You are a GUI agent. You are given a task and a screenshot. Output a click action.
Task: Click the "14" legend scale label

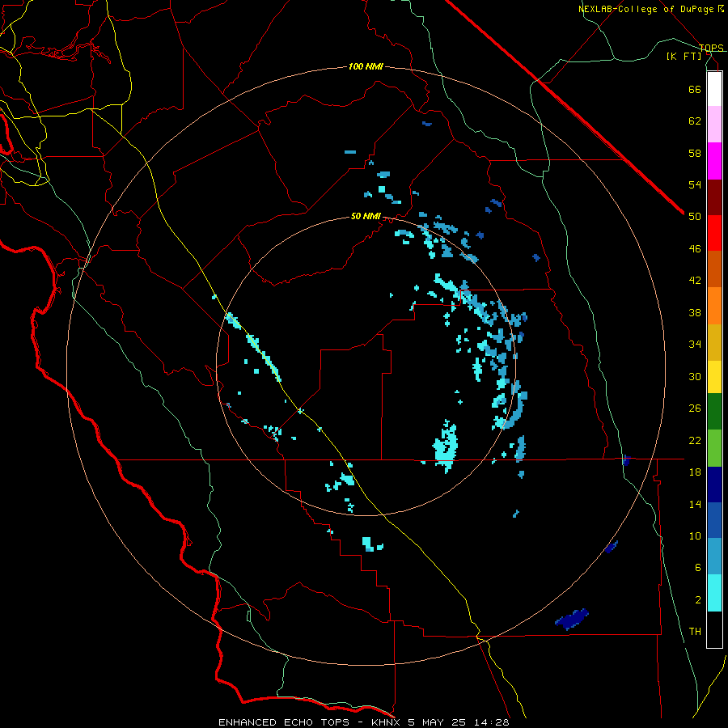(x=695, y=504)
